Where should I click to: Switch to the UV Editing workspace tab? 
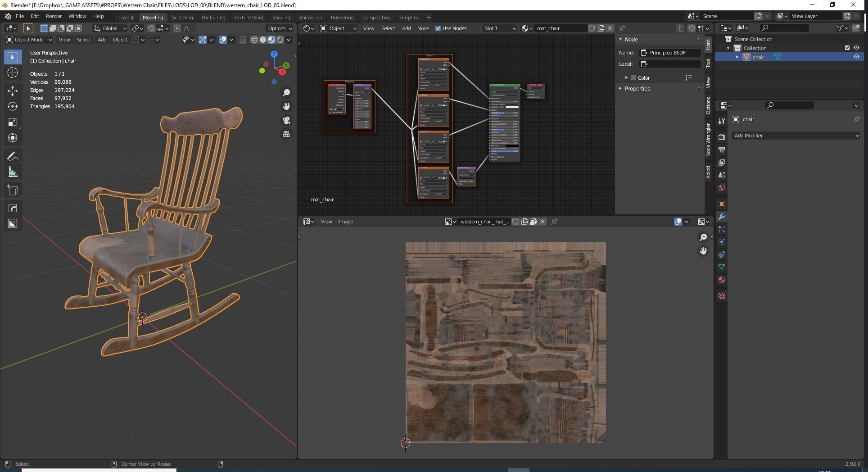(213, 18)
